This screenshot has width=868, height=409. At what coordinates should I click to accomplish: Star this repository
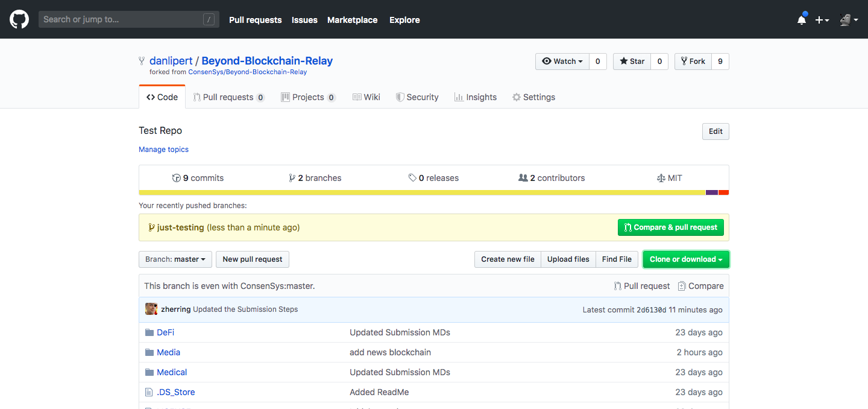click(632, 62)
